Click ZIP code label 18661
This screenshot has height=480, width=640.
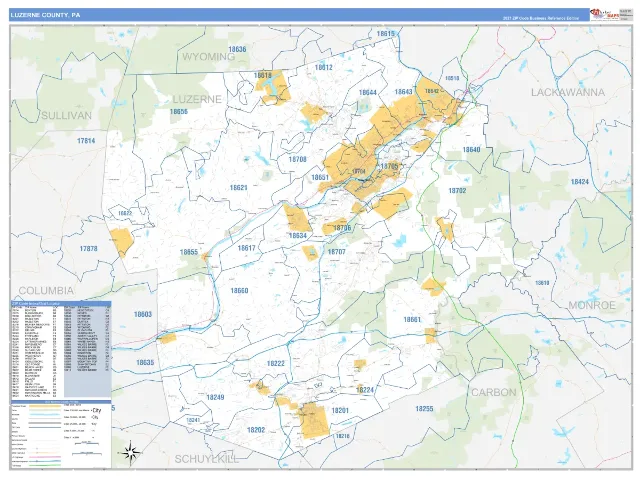(412, 320)
